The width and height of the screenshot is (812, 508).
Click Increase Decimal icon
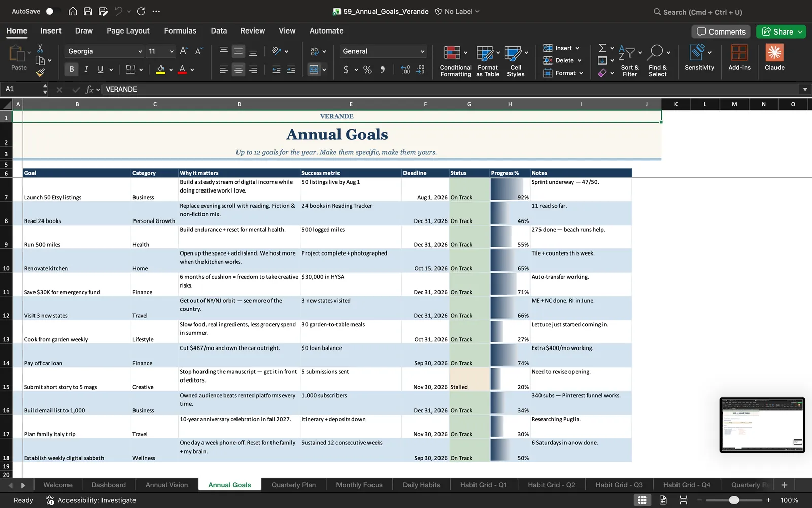tap(405, 70)
